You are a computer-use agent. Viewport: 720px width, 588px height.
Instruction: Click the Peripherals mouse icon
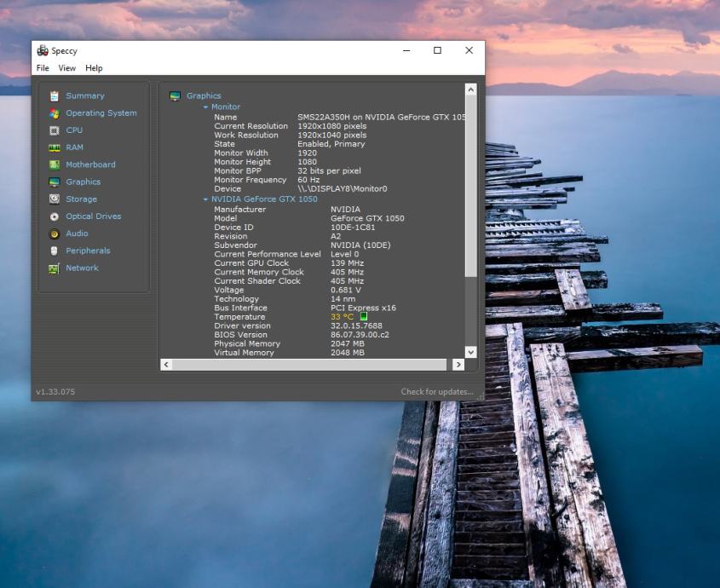pyautogui.click(x=55, y=251)
